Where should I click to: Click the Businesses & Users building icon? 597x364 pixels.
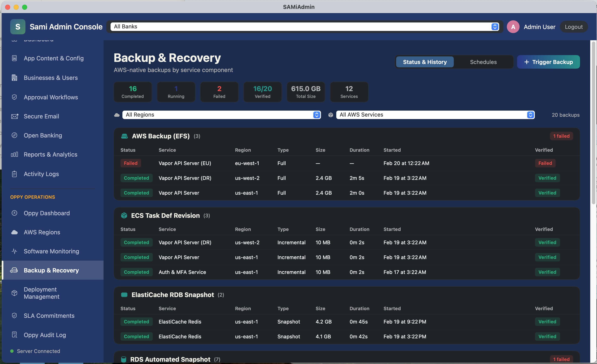(x=15, y=78)
